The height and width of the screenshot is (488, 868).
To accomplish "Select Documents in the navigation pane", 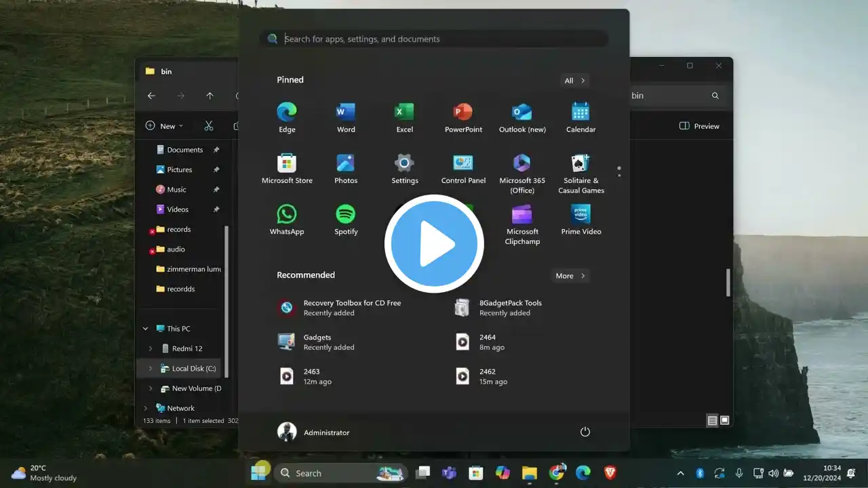I will click(x=180, y=150).
